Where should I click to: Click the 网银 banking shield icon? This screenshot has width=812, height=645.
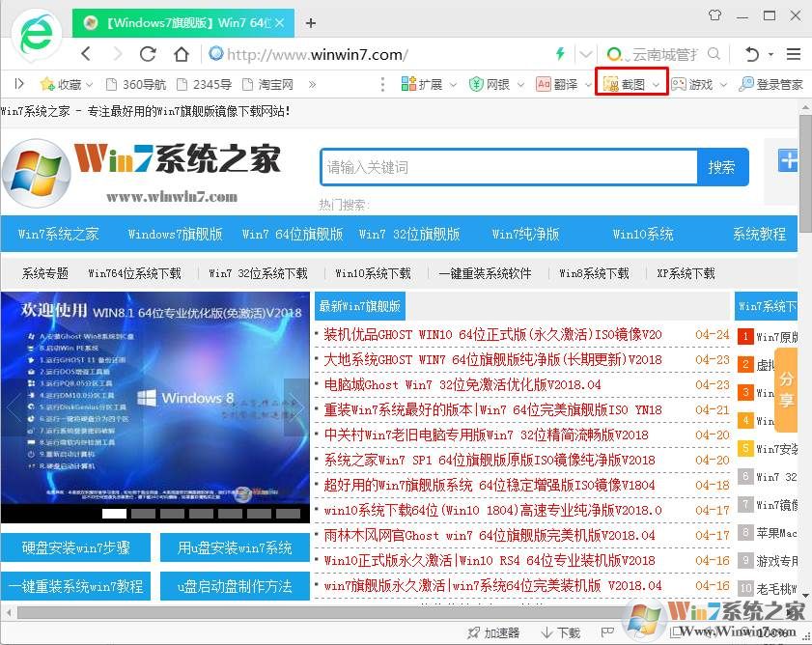[x=476, y=83]
